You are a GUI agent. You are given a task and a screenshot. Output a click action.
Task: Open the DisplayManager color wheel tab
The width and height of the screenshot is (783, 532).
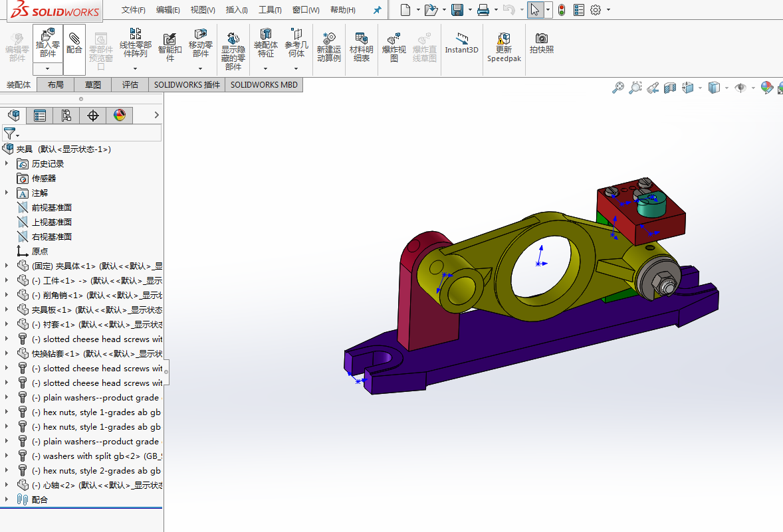tap(120, 116)
